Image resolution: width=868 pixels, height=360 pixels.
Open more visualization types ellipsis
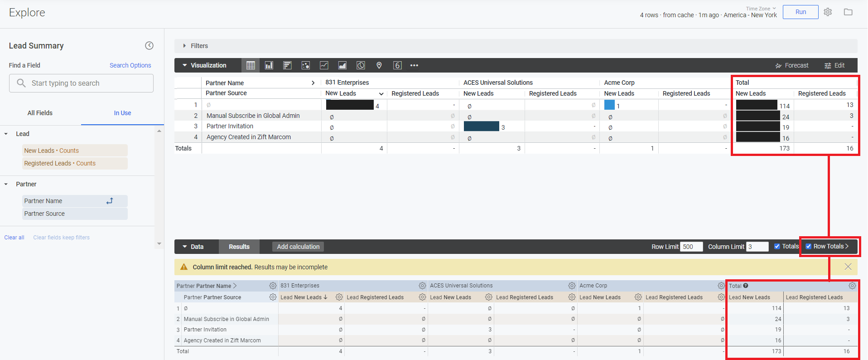414,65
